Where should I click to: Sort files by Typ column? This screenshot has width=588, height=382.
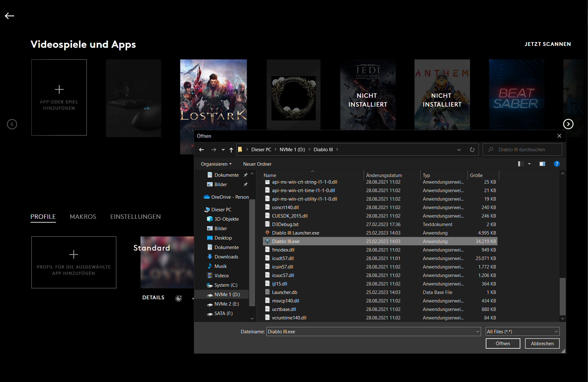point(444,175)
